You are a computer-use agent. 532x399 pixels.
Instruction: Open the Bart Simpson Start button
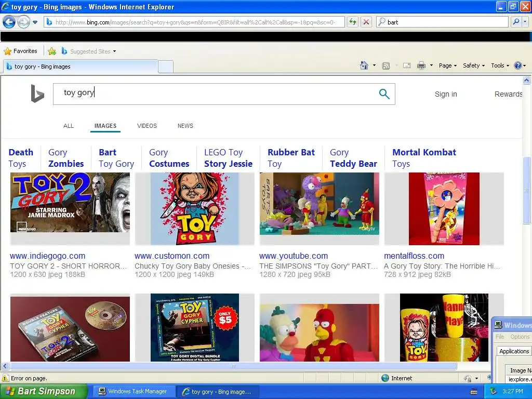pos(44,391)
